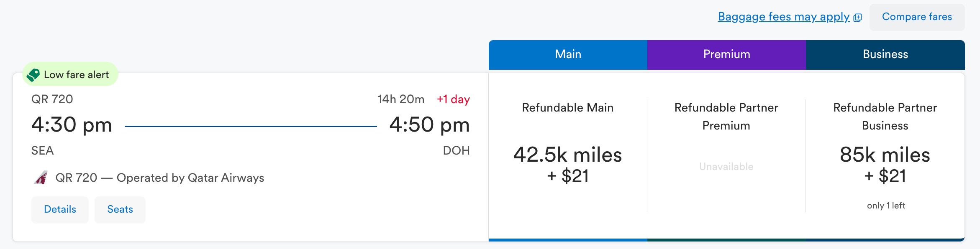
Task: Click the DOH destination airport code
Action: (456, 150)
